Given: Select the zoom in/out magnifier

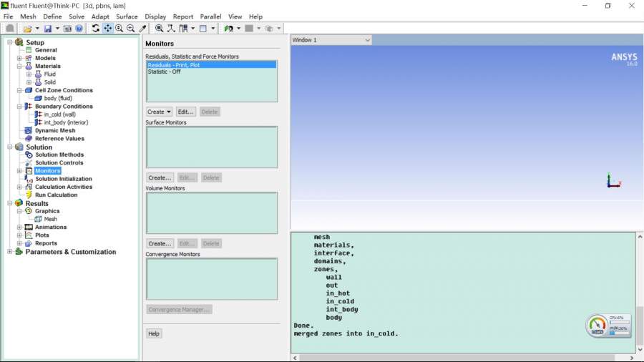Looking at the screenshot, I should pyautogui.click(x=119, y=29).
